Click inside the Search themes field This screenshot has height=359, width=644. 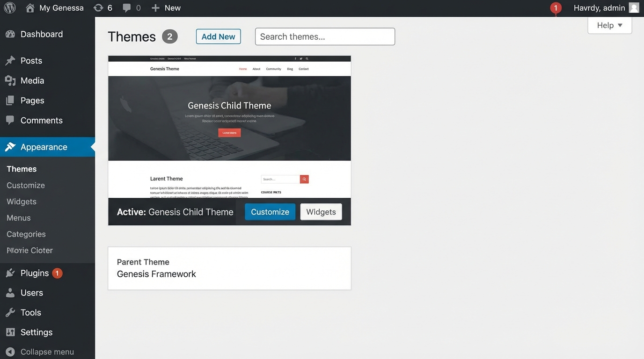click(x=325, y=36)
